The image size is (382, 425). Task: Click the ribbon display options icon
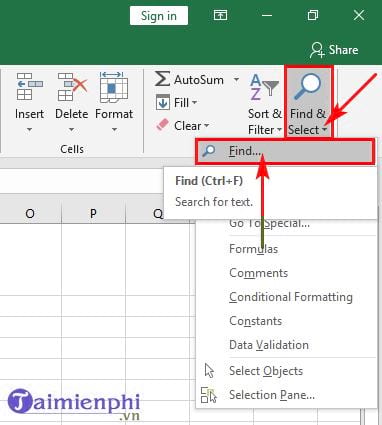click(220, 15)
